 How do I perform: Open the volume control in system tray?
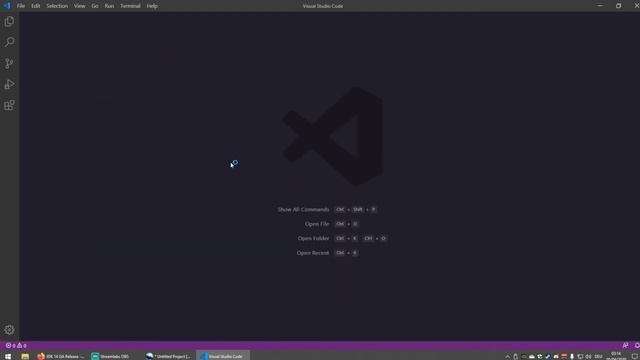pyautogui.click(x=588, y=357)
